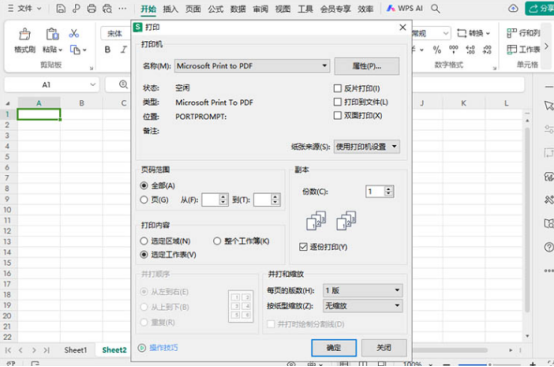Select the Selected Worksheet print option

pyautogui.click(x=144, y=255)
